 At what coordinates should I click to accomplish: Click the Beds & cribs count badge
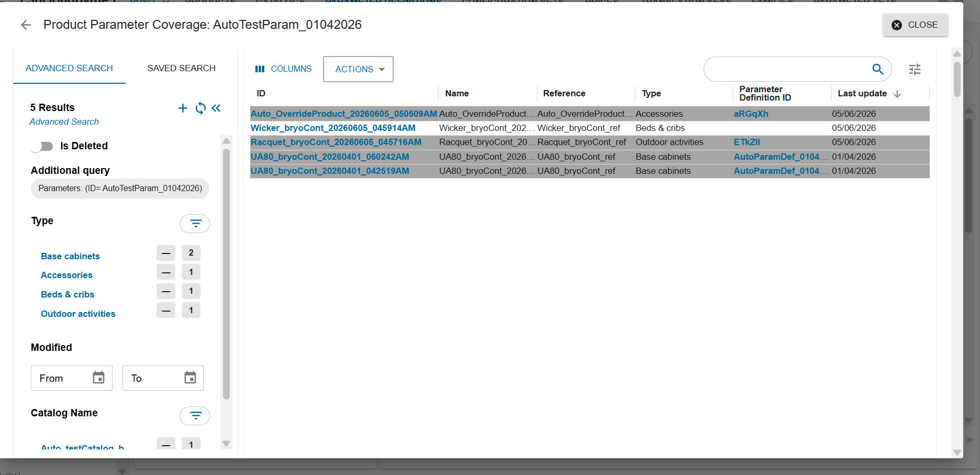pos(191,291)
